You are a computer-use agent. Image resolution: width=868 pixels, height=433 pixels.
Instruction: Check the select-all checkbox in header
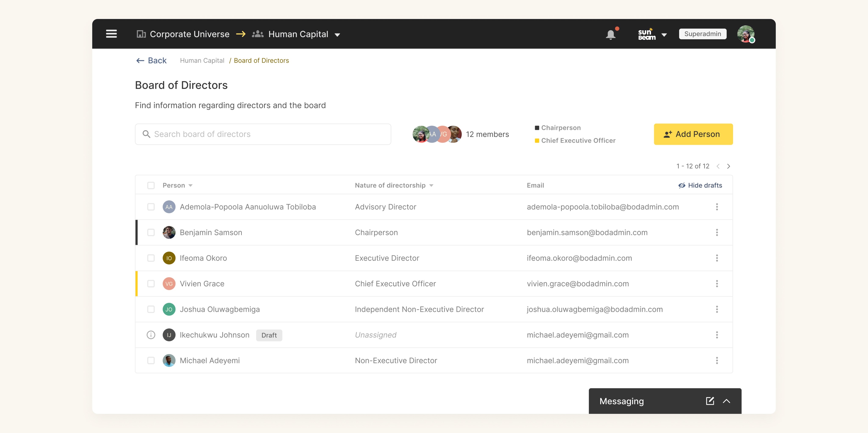pyautogui.click(x=151, y=185)
